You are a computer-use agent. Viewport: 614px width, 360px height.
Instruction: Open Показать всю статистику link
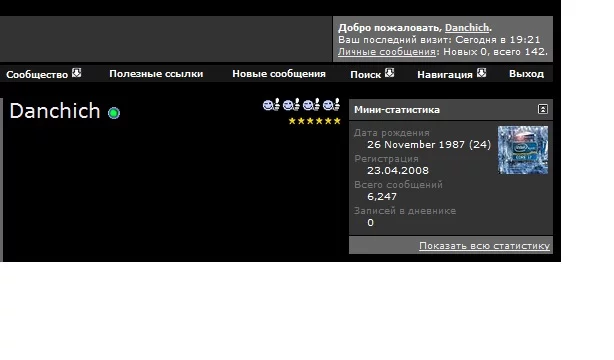tap(484, 246)
